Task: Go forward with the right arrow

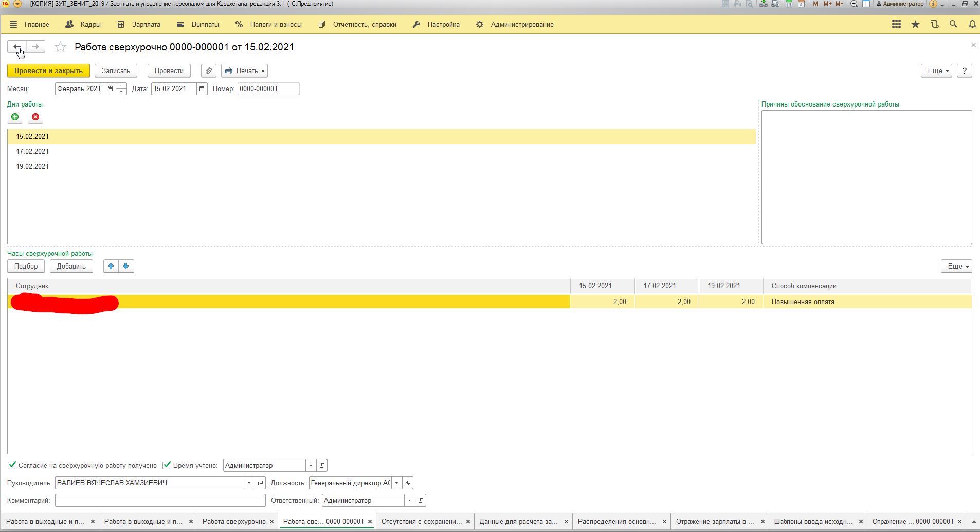Action: (35, 47)
